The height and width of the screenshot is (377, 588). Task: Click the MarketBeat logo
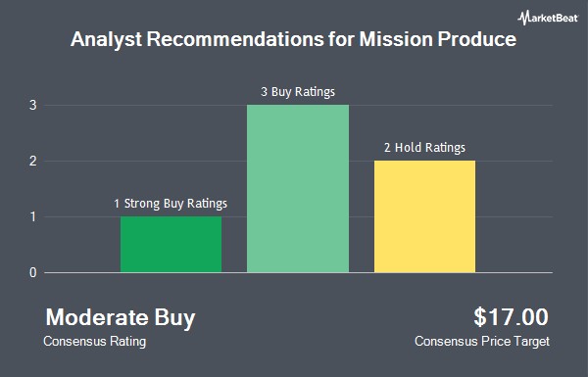[x=548, y=18]
